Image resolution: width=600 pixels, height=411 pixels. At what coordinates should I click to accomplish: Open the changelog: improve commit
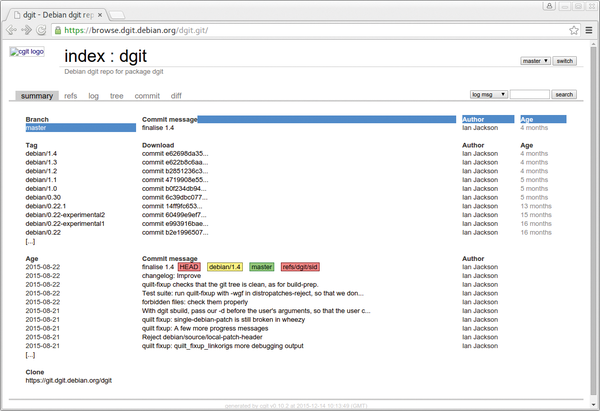pos(171,276)
